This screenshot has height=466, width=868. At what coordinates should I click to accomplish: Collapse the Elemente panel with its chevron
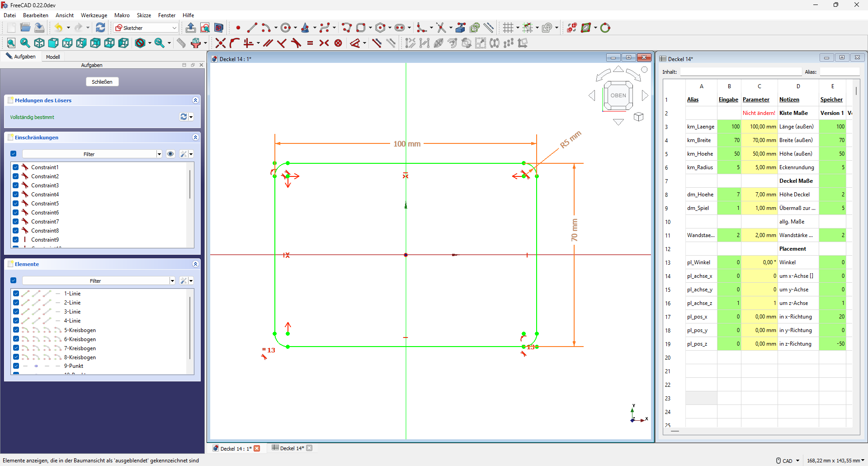coord(196,264)
